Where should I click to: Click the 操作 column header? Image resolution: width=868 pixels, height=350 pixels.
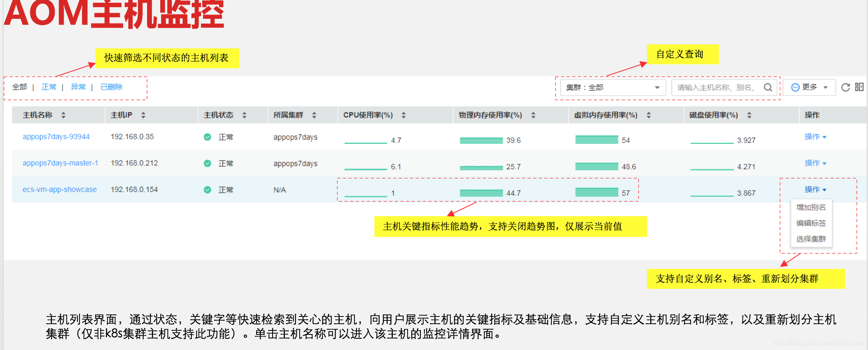tap(812, 115)
